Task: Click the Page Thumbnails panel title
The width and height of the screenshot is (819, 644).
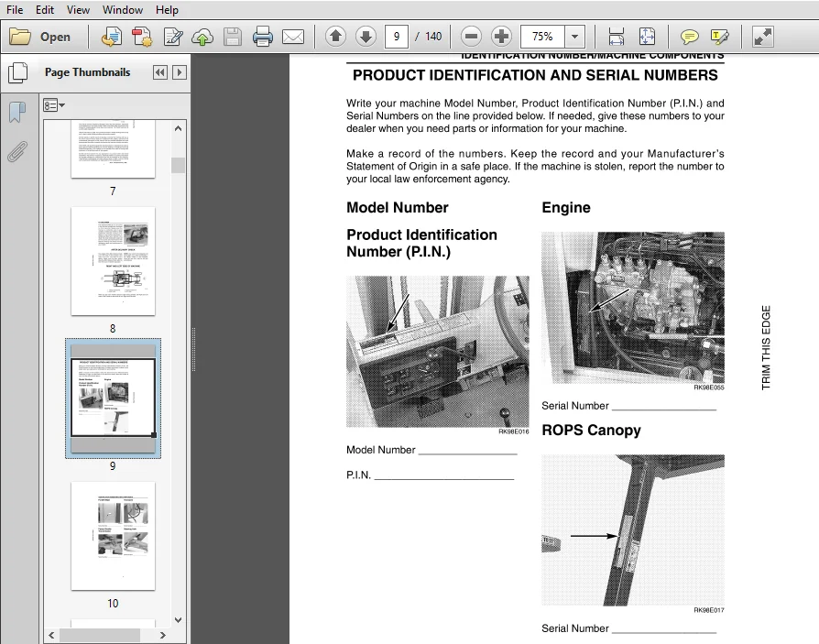Action: [88, 72]
